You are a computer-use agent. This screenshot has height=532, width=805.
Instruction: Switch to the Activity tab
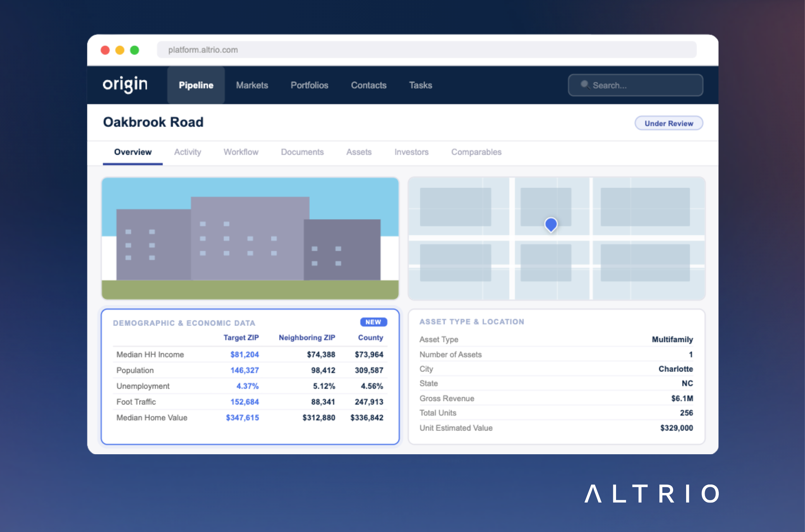[x=187, y=152]
